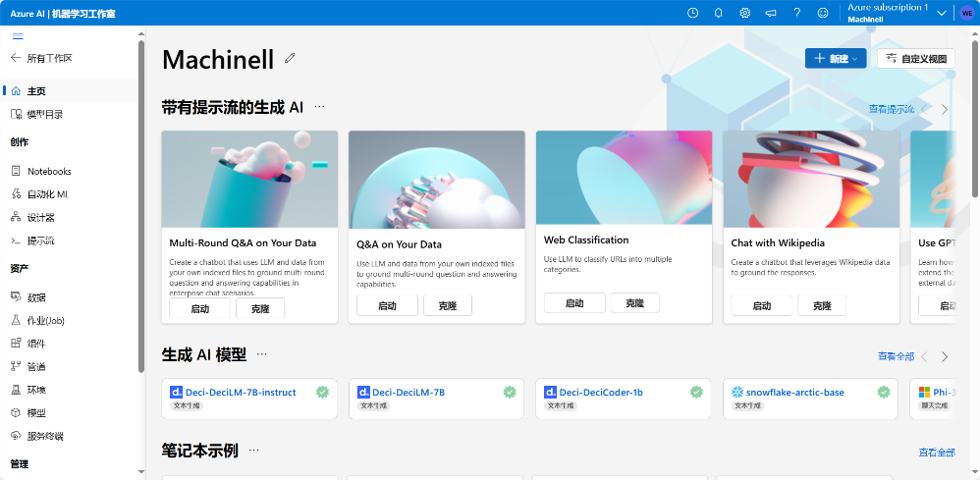Collapse the hamburger navigation menu
The width and height of the screenshot is (980, 480).
[18, 36]
